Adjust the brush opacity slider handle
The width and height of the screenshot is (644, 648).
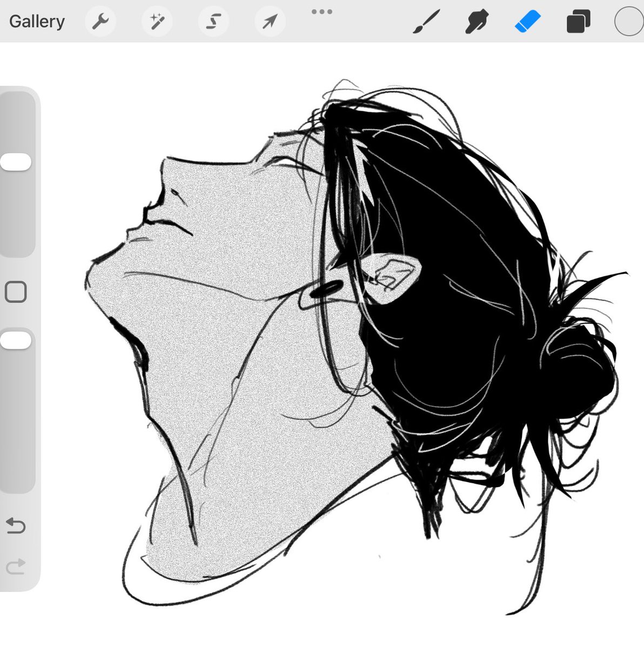(16, 340)
